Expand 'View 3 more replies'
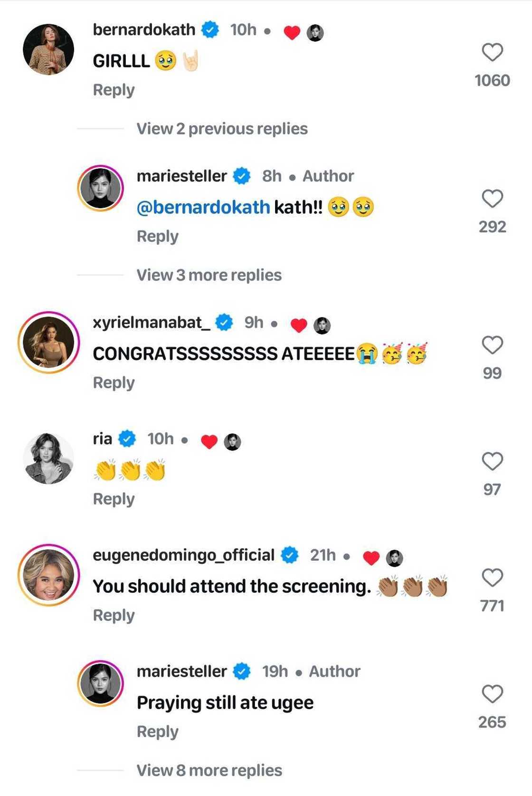 (209, 275)
